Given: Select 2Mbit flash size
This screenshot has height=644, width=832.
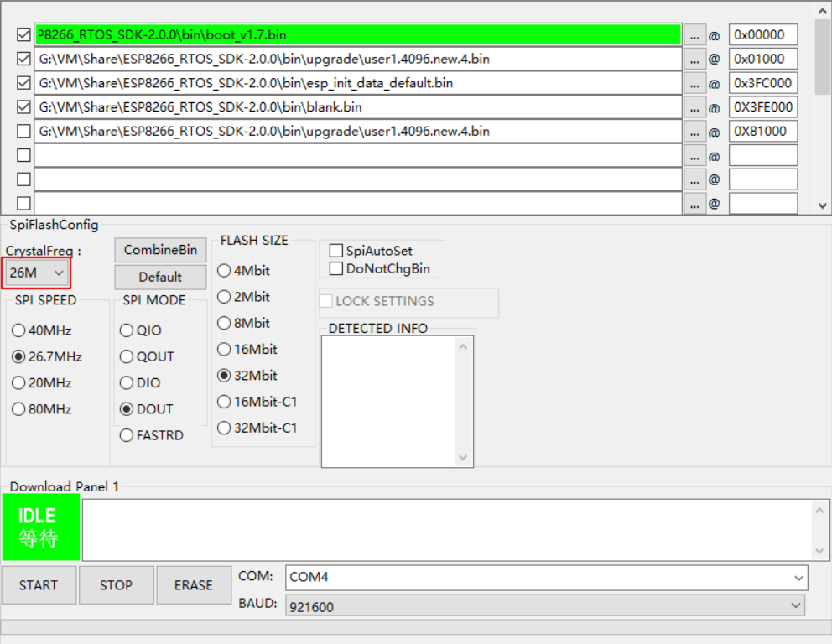Looking at the screenshot, I should coord(243,297).
